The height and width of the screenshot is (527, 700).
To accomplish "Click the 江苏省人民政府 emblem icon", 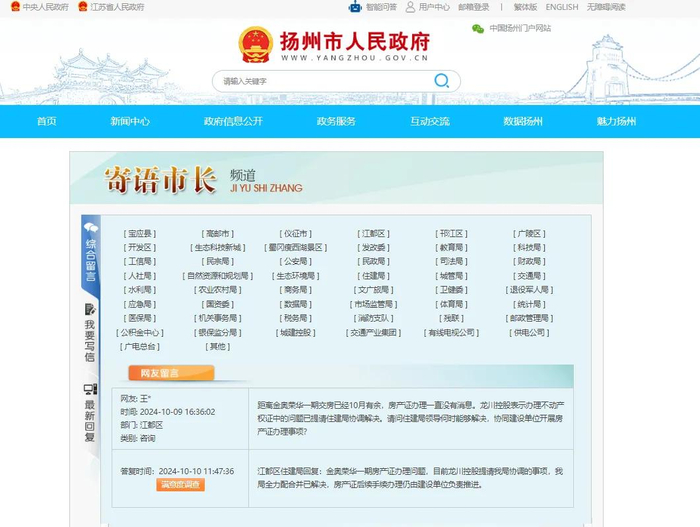I will tap(83, 7).
